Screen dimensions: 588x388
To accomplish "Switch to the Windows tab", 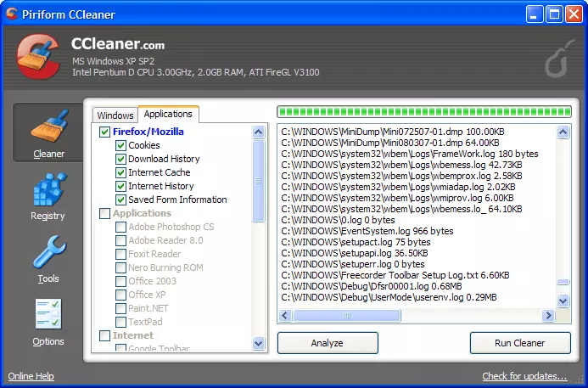I will pos(115,115).
